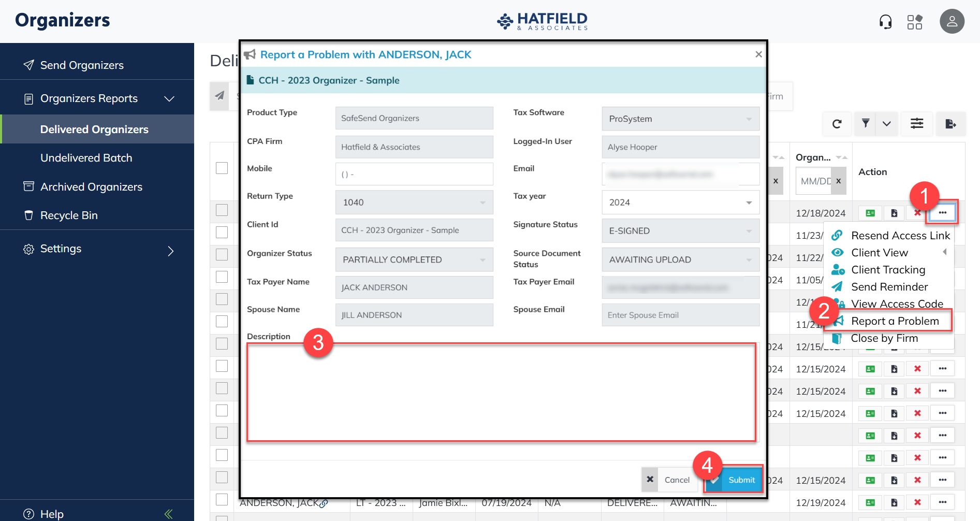The height and width of the screenshot is (521, 980).
Task: Click the Spouse Email input field
Action: (x=680, y=315)
